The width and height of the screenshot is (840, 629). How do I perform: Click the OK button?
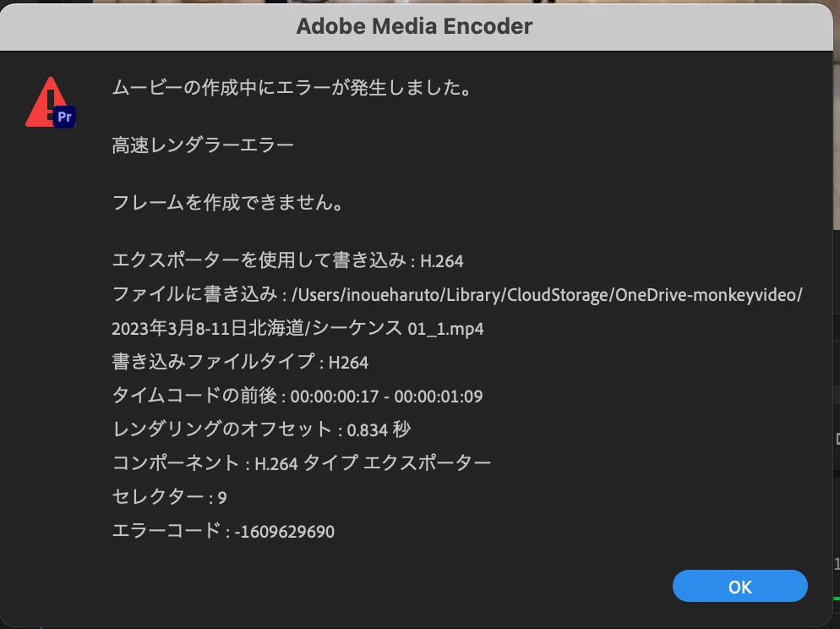pos(739,586)
